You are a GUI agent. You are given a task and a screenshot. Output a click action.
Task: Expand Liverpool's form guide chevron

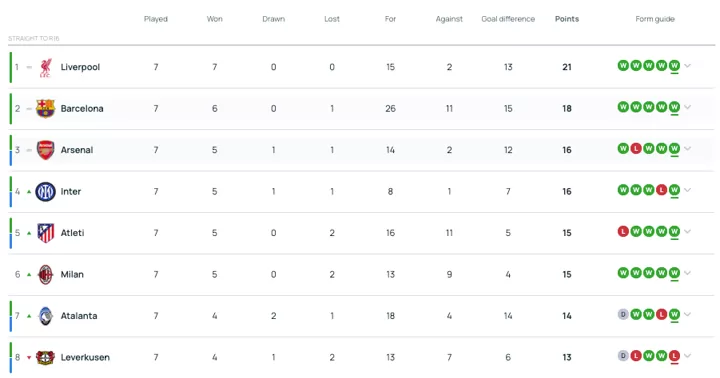687,66
